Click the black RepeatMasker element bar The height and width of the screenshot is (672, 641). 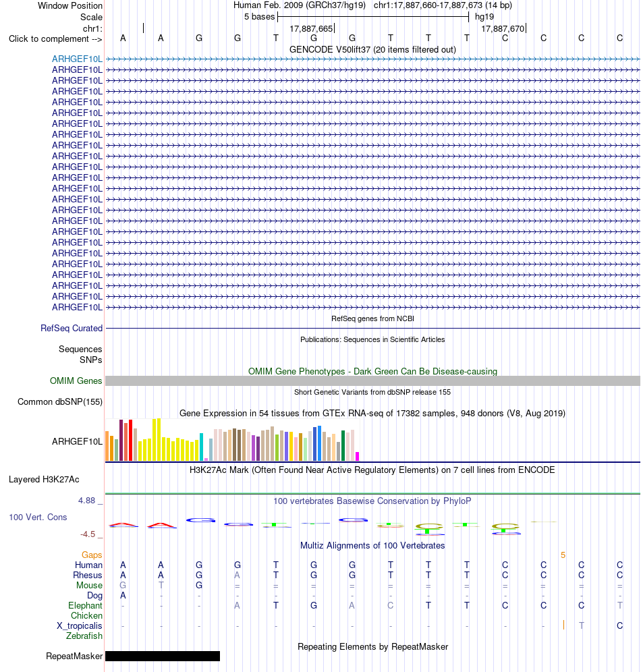click(x=163, y=656)
